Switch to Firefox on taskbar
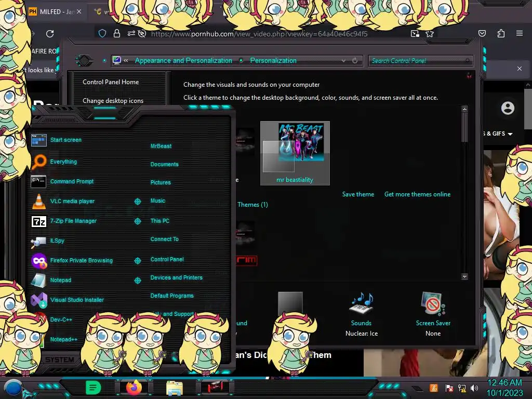This screenshot has height=399, width=532. click(x=134, y=388)
